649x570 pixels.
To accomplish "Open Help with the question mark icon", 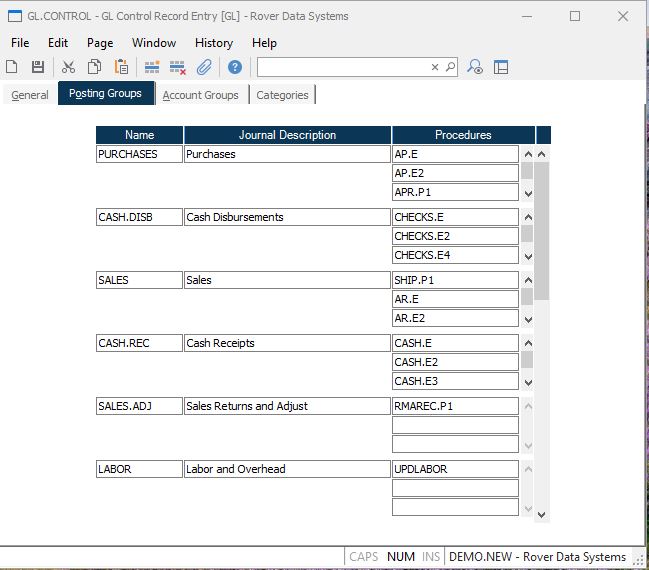I will [x=234, y=67].
